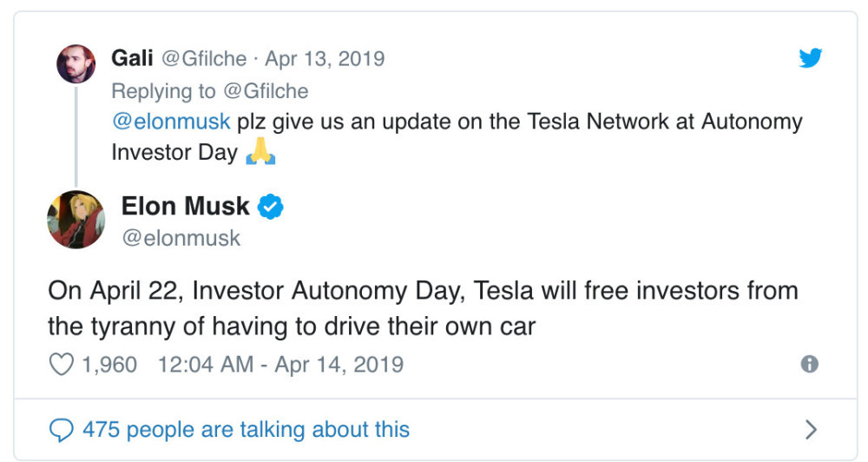Open Gali's profile avatar
The width and height of the screenshot is (868, 462).
pyautogui.click(x=76, y=64)
